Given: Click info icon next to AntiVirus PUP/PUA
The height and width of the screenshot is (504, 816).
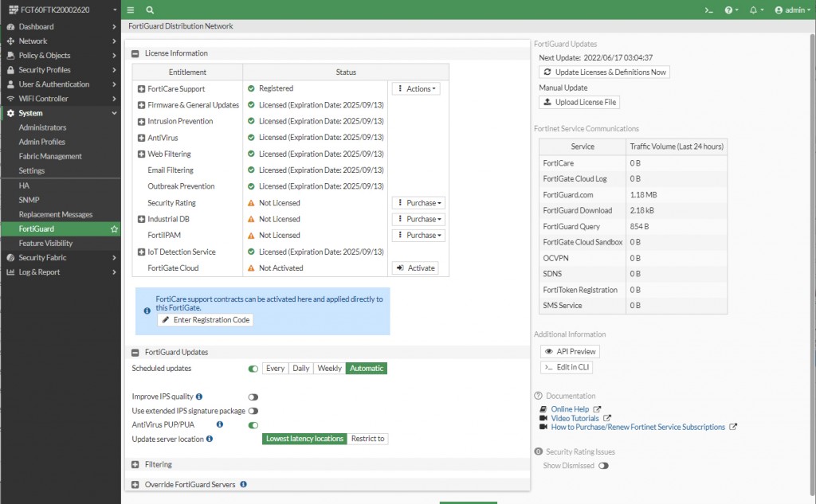Looking at the screenshot, I should pyautogui.click(x=220, y=424).
